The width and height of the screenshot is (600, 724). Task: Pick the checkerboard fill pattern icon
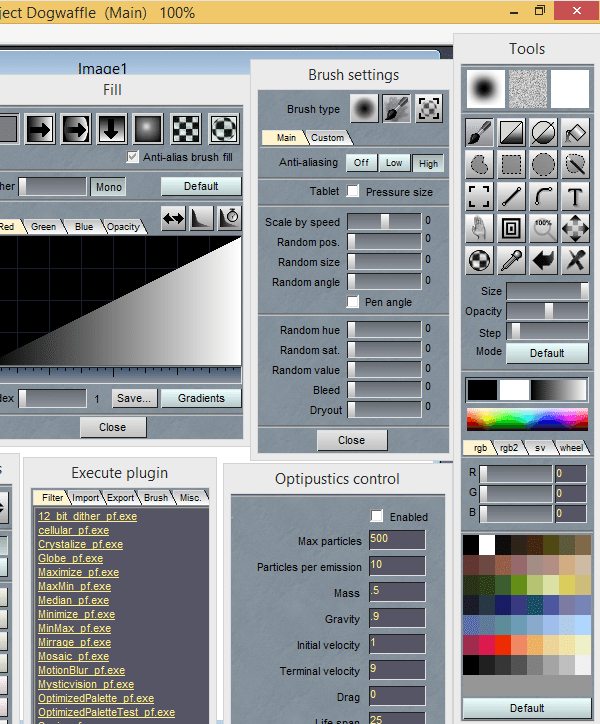(186, 128)
